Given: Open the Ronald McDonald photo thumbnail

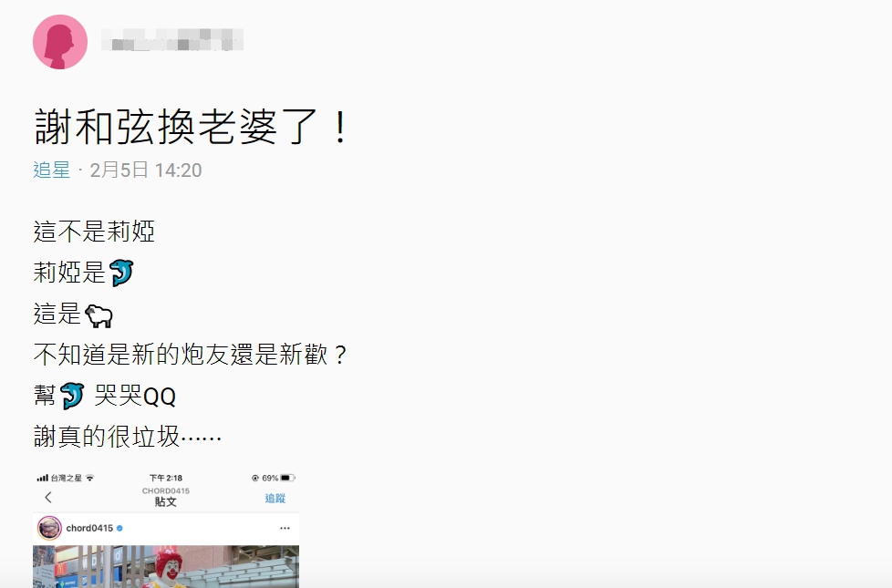Looking at the screenshot, I should click(x=166, y=566).
